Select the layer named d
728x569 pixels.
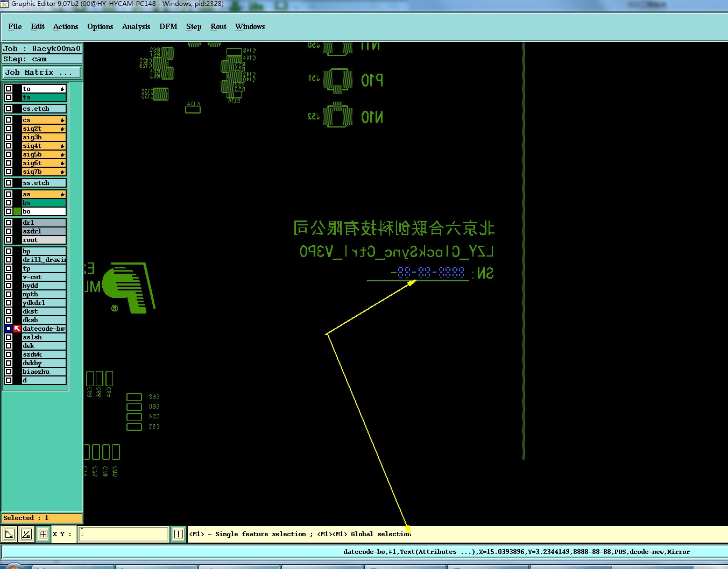point(44,380)
